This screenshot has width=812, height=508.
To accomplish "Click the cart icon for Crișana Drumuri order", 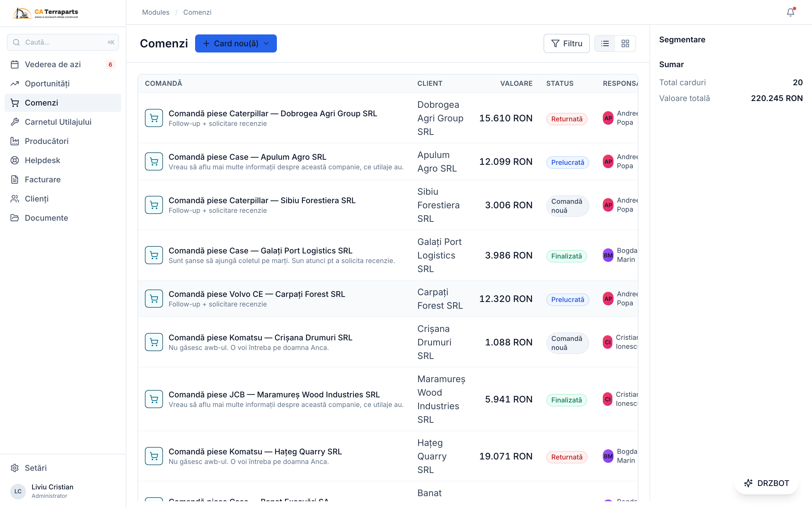I will tap(154, 342).
